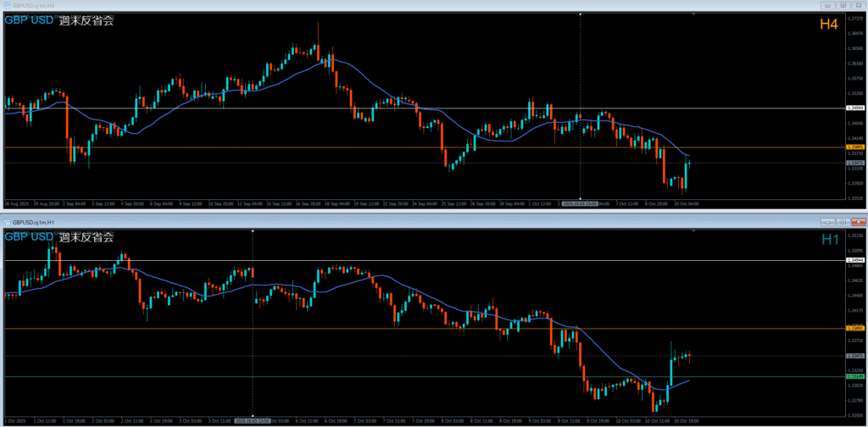Click the highlighted date label on H4 time axis
The image size is (868, 427).
(580, 203)
